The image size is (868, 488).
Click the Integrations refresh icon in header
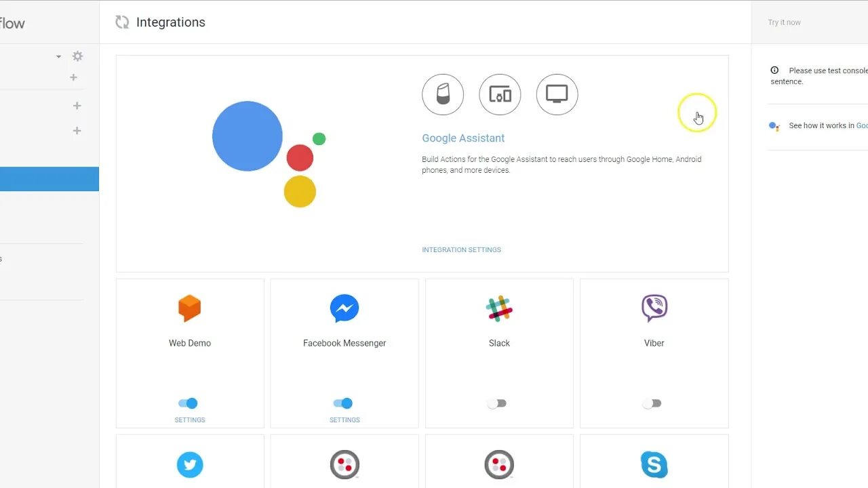(122, 22)
